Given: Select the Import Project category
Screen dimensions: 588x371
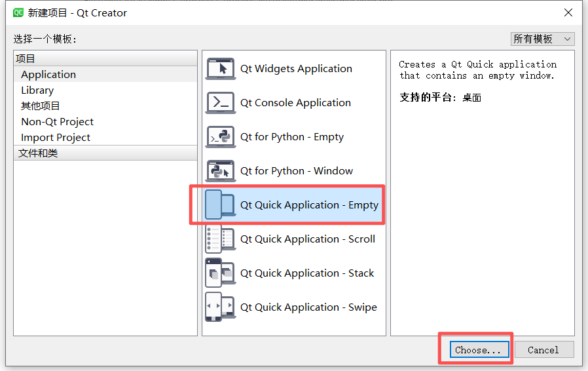Looking at the screenshot, I should pos(105,138).
